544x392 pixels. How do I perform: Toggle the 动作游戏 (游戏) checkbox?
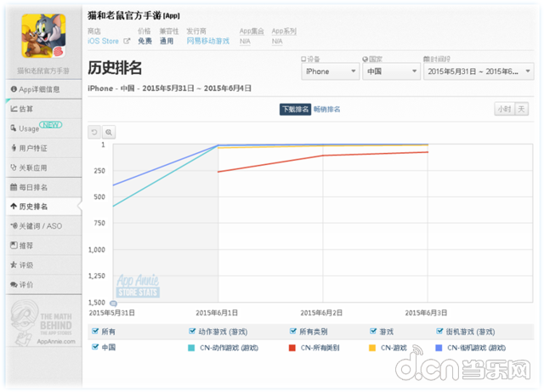[192, 331]
